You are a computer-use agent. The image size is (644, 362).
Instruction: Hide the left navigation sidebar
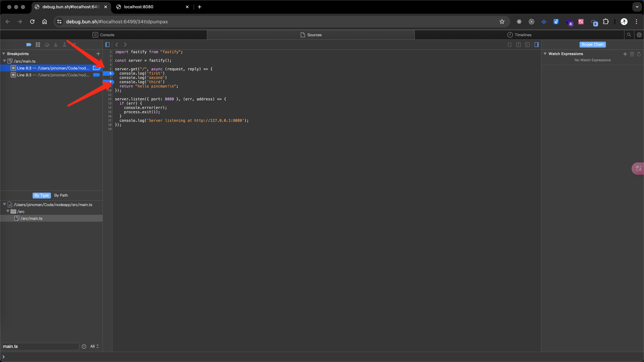[107, 45]
